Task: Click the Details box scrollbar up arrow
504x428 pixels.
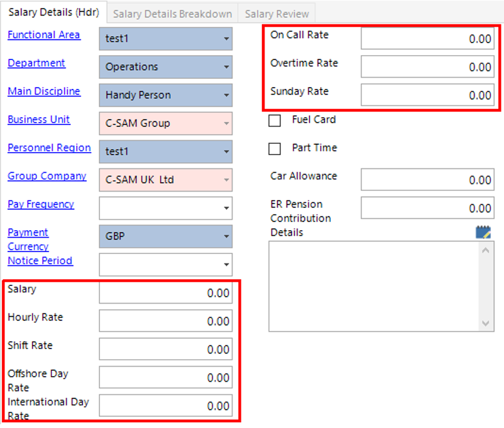Action: pyautogui.click(x=485, y=249)
